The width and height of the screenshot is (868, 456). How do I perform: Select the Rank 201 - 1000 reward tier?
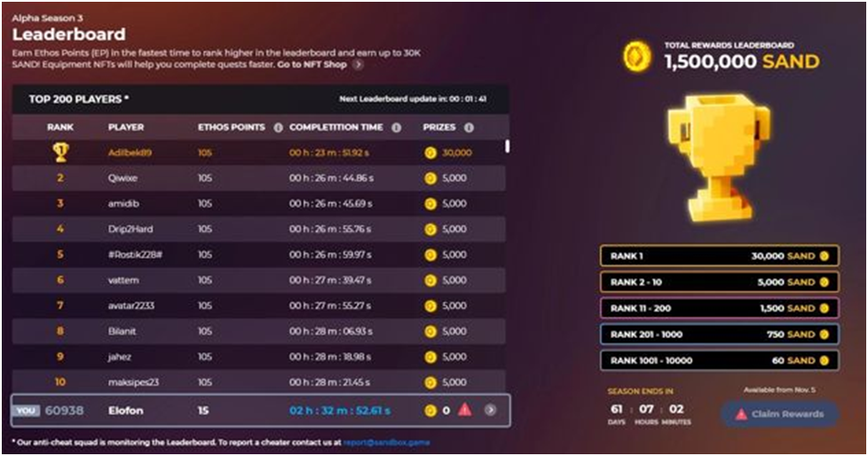click(719, 334)
